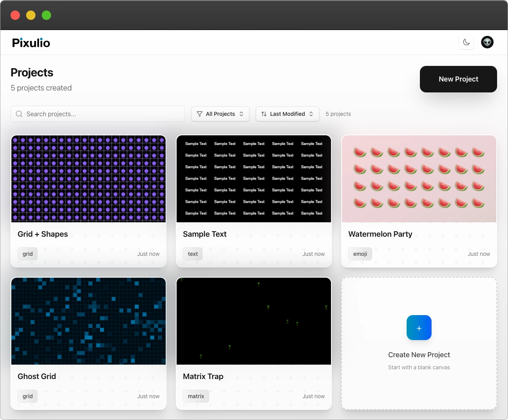Toggle dark mode with the moon icon
This screenshot has height=420, width=508.
(x=466, y=42)
